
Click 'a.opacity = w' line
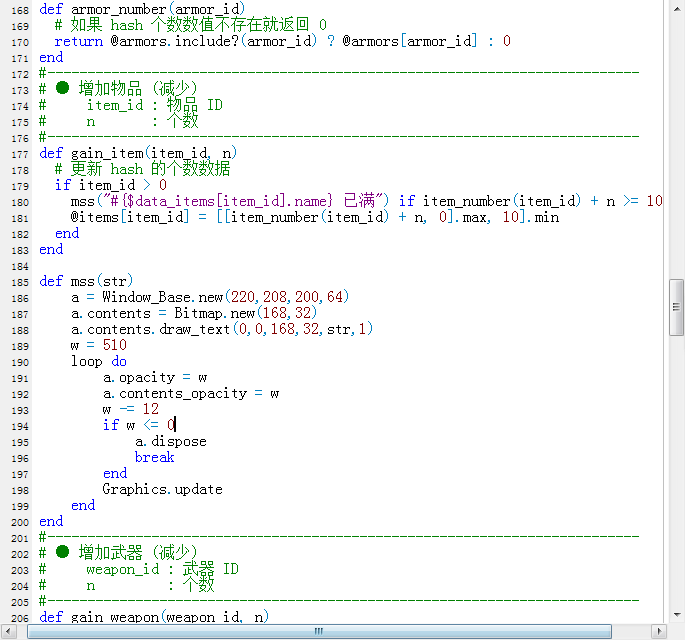point(155,377)
